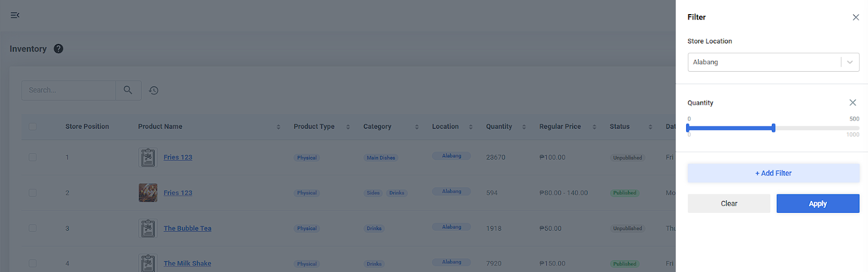The height and width of the screenshot is (272, 868).
Task: Click the Sides category tag
Action: (373, 193)
